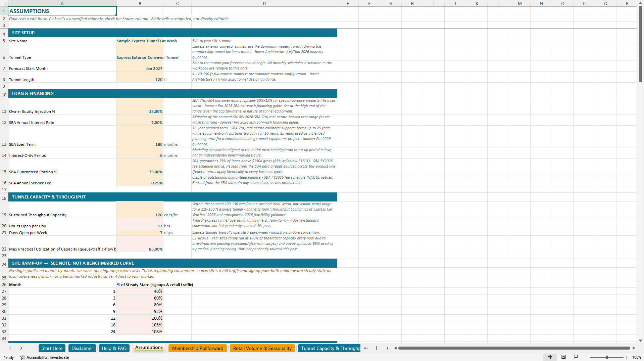
Task: Open the sheet tab options dots
Action: point(387,349)
